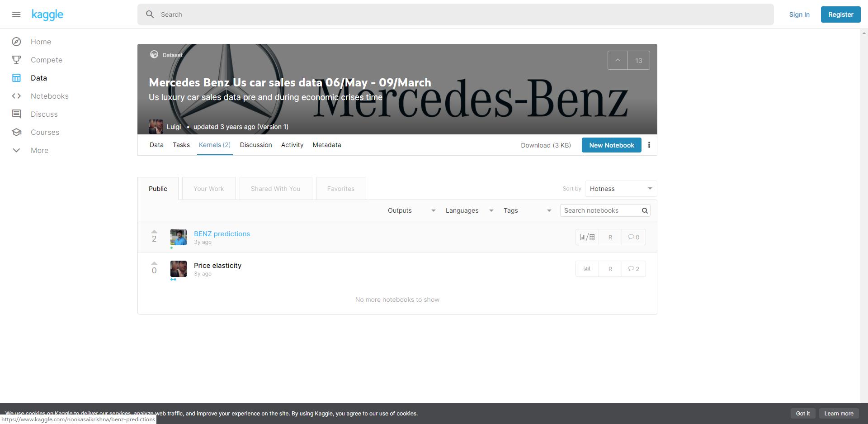Click the search notebooks magnifier button

(x=645, y=210)
